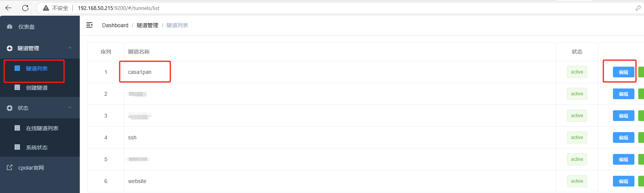Image resolution: width=644 pixels, height=193 pixels.
Task: Click the grid icon beside 系统状态
Action: [17, 147]
